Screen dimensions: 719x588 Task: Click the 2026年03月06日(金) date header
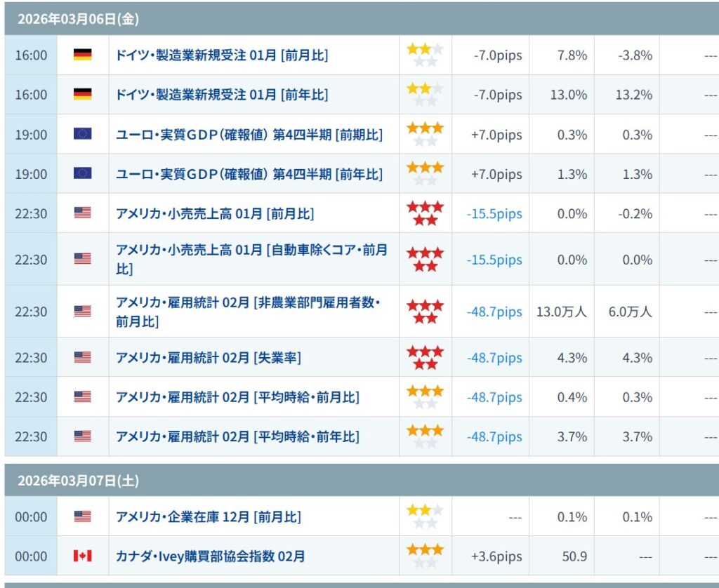(78, 19)
